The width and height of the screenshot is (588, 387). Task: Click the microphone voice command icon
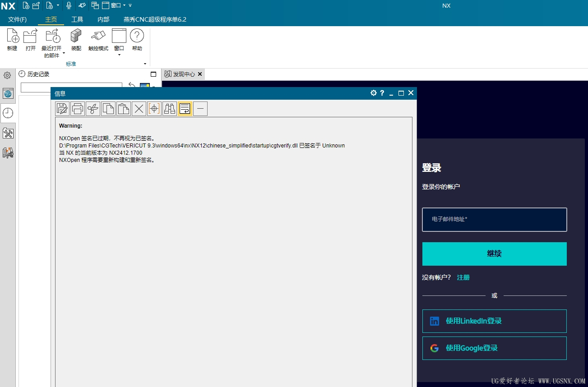coord(69,5)
